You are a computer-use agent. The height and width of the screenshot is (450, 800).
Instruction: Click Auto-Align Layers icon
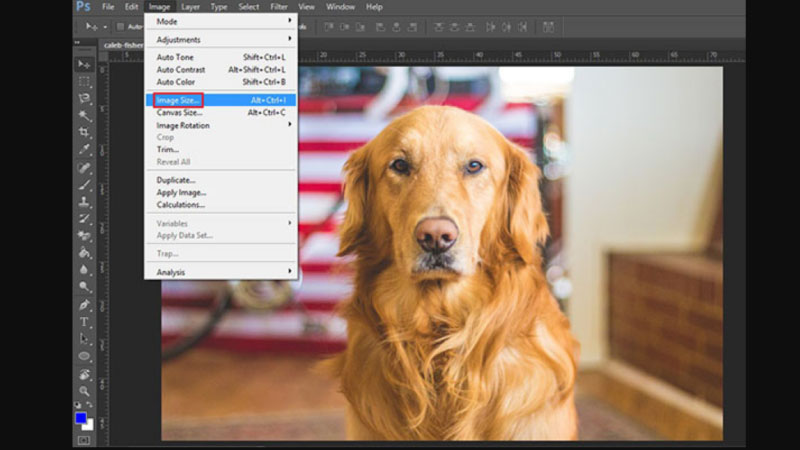point(548,27)
